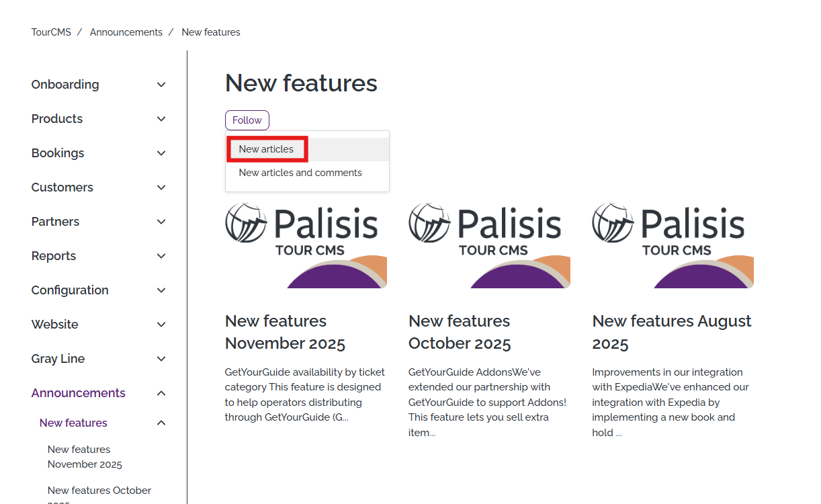Select Announcements in sidebar
Viewport: 821px width, 504px height.
(x=79, y=393)
